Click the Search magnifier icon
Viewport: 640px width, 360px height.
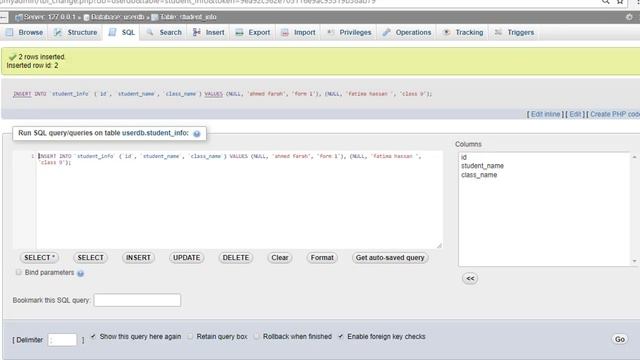point(150,32)
